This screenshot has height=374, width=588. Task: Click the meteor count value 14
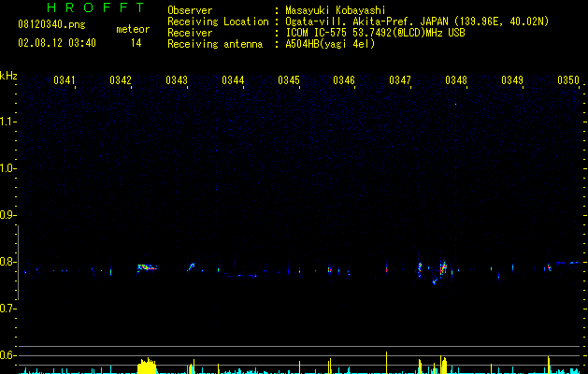(x=136, y=43)
